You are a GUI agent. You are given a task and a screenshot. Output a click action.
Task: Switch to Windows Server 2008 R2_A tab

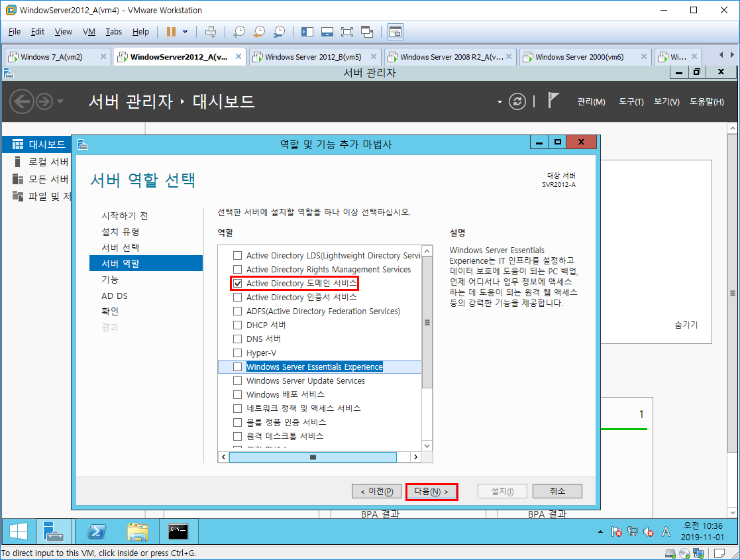point(452,56)
